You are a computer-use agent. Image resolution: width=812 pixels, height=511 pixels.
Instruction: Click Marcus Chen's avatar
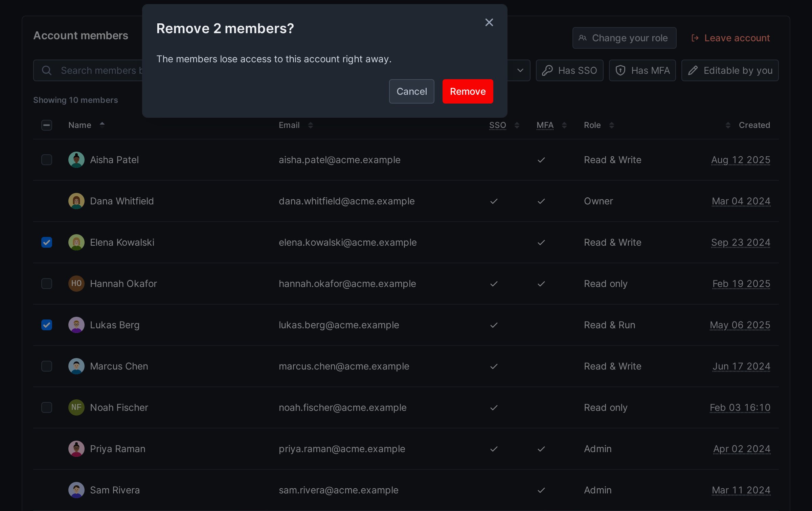coord(76,366)
